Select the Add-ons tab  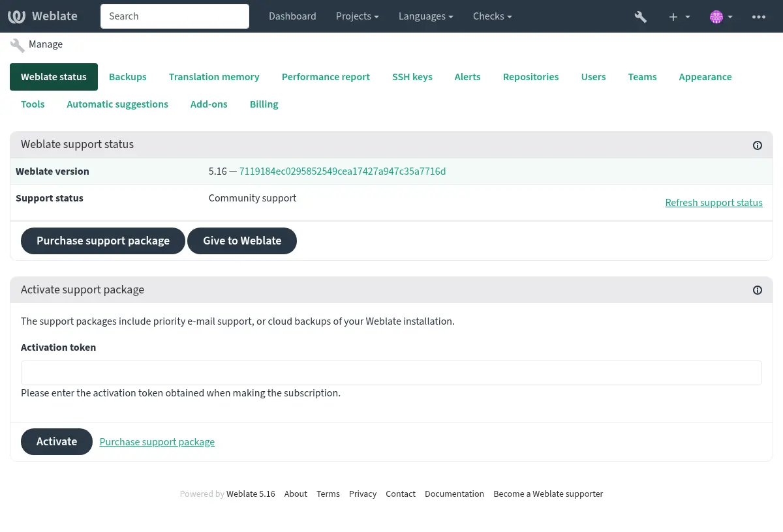(x=209, y=104)
